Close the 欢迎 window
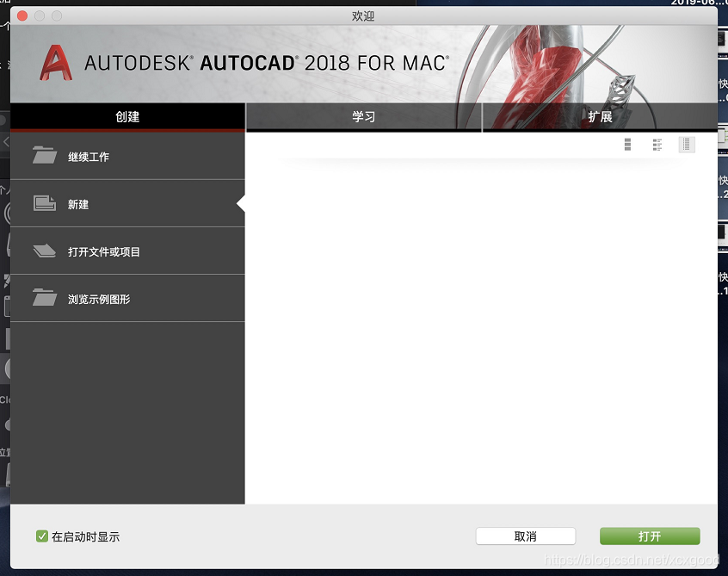Viewport: 728px width, 576px height. point(22,16)
